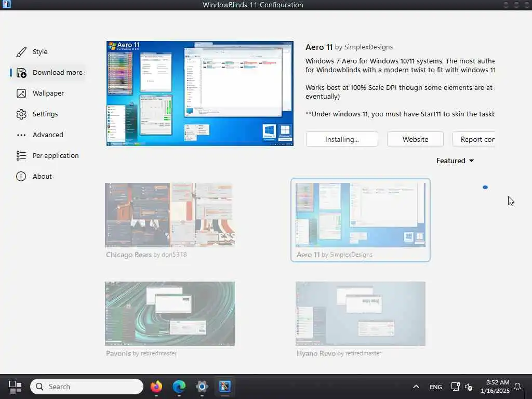Viewport: 532px width, 399px height.
Task: Open the Style section brush icon
Action: 21,51
